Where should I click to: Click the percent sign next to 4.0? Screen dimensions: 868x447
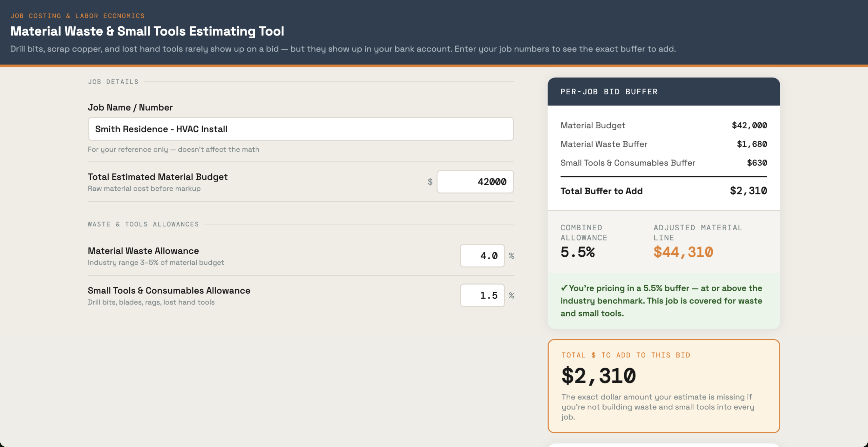pyautogui.click(x=512, y=256)
